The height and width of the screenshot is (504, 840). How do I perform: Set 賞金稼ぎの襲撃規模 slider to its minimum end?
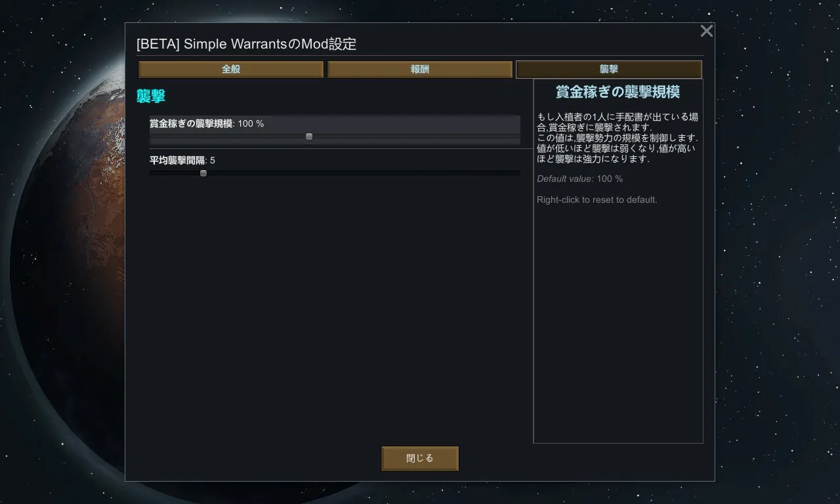(x=151, y=136)
